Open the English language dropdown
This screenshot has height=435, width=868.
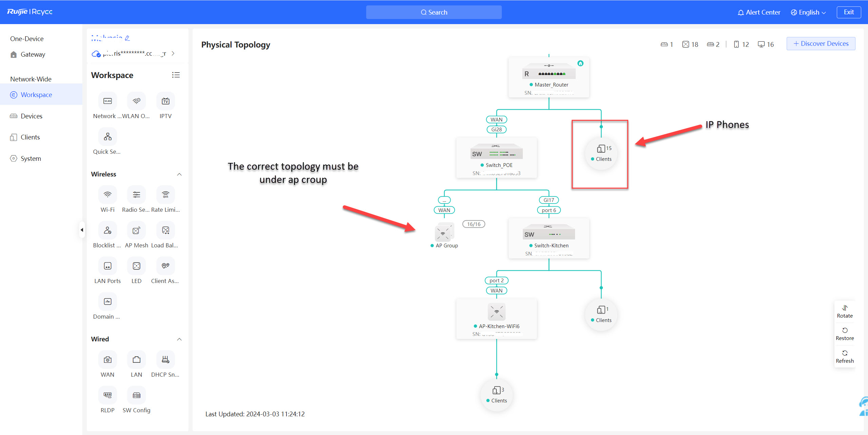pyautogui.click(x=808, y=13)
